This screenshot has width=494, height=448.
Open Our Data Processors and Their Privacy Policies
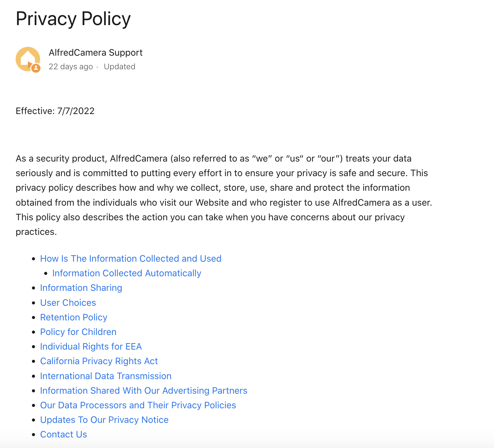[x=138, y=405]
